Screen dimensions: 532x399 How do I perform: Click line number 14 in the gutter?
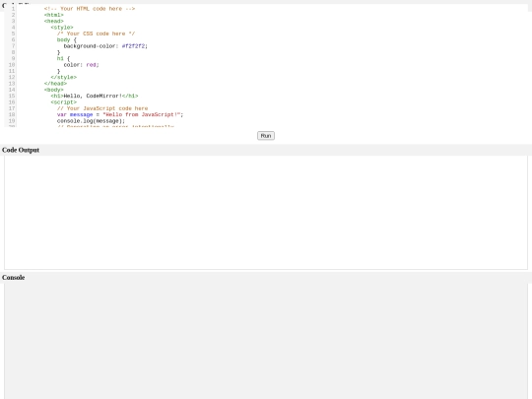pyautogui.click(x=12, y=90)
